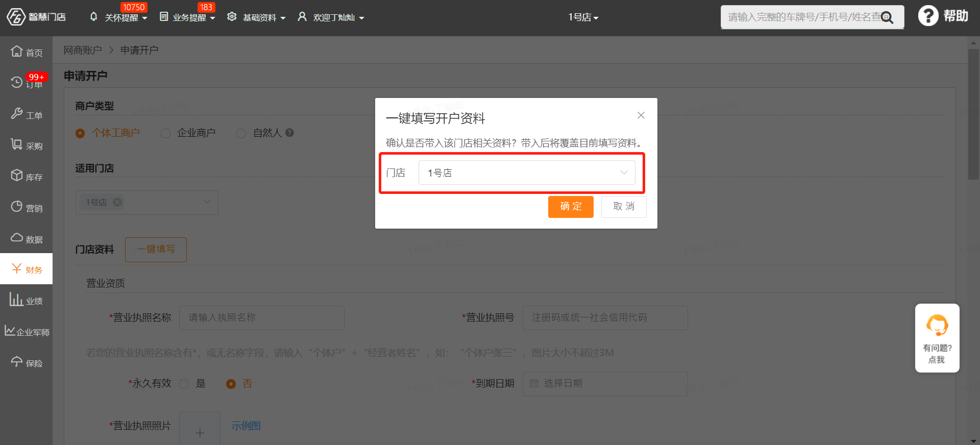Screen dimensions: 980x445
Task: Click the 确定 button
Action: pos(571,207)
